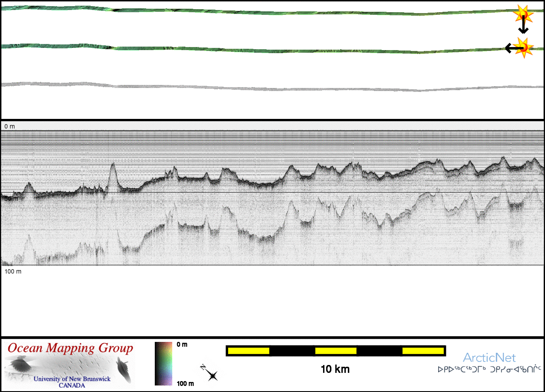Click the University of New Brunswick text
This screenshot has width=545, height=392.
click(72, 379)
